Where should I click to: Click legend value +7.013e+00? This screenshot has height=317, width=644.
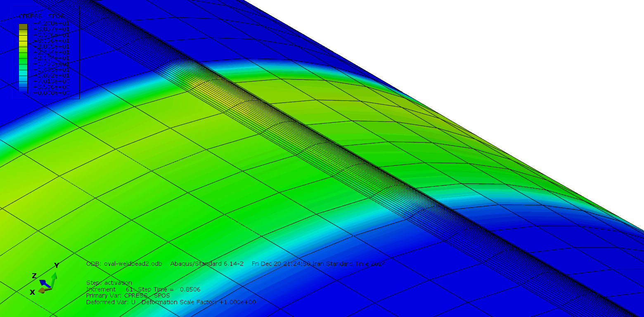pyautogui.click(x=51, y=81)
